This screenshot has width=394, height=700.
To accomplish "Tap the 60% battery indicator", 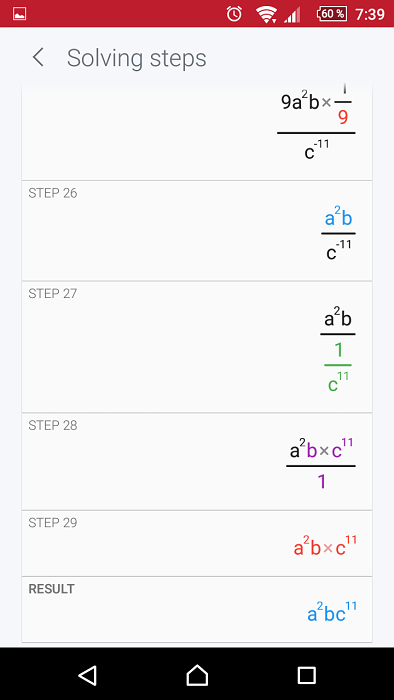I will (332, 14).
